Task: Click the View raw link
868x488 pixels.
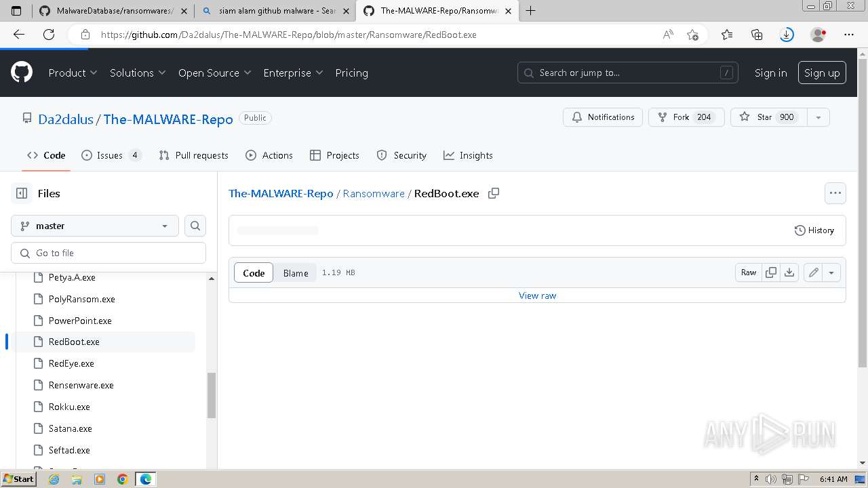Action: pos(537,296)
